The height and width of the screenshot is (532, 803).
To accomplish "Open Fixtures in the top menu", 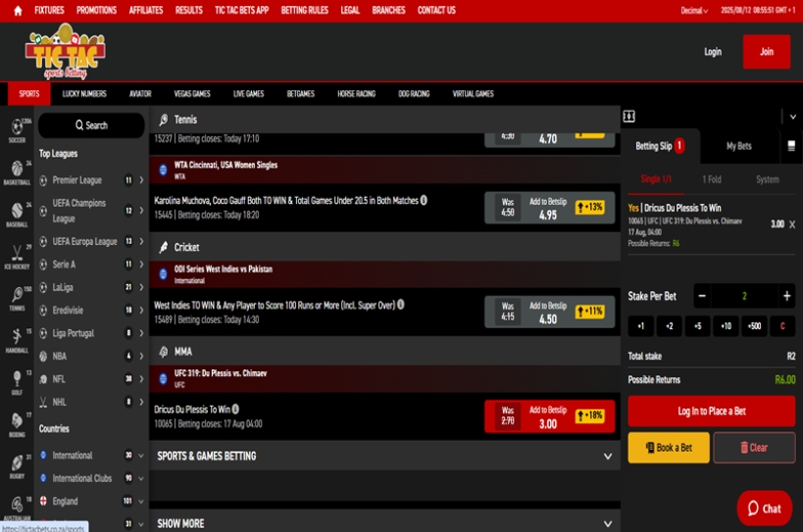I will pos(49,10).
